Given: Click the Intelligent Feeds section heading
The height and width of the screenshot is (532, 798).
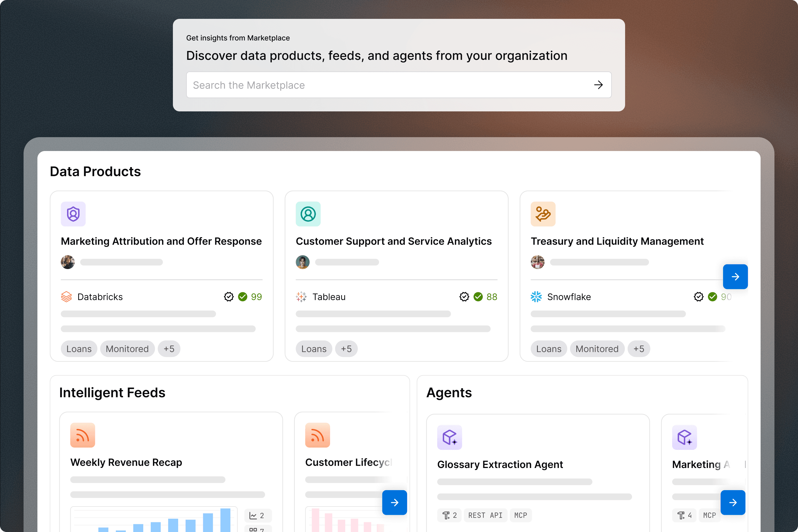Looking at the screenshot, I should [x=112, y=393].
